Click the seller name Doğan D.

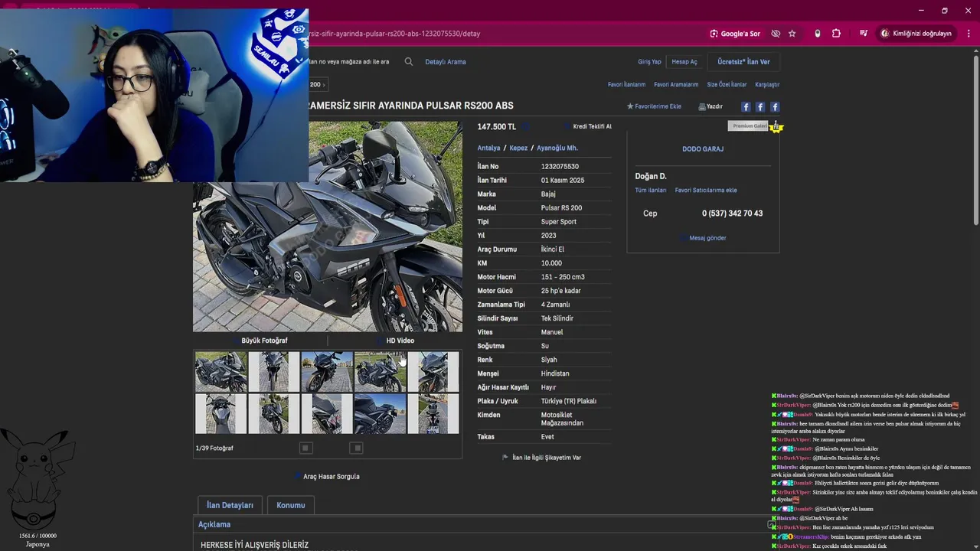pyautogui.click(x=651, y=177)
